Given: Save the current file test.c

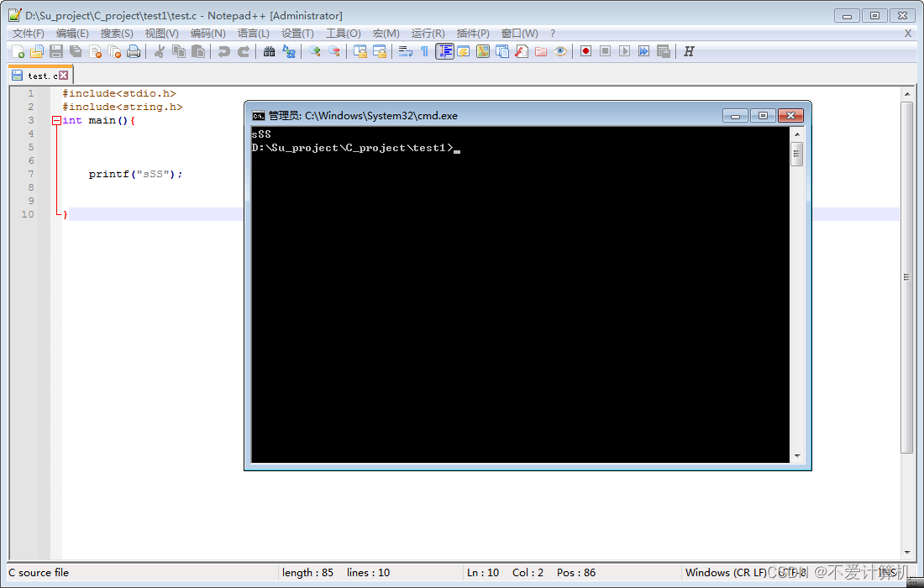Looking at the screenshot, I should 55,51.
